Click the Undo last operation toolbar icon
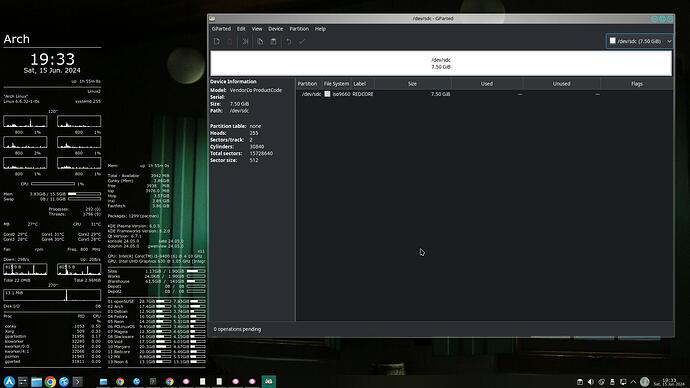The image size is (690, 388). pyautogui.click(x=289, y=41)
